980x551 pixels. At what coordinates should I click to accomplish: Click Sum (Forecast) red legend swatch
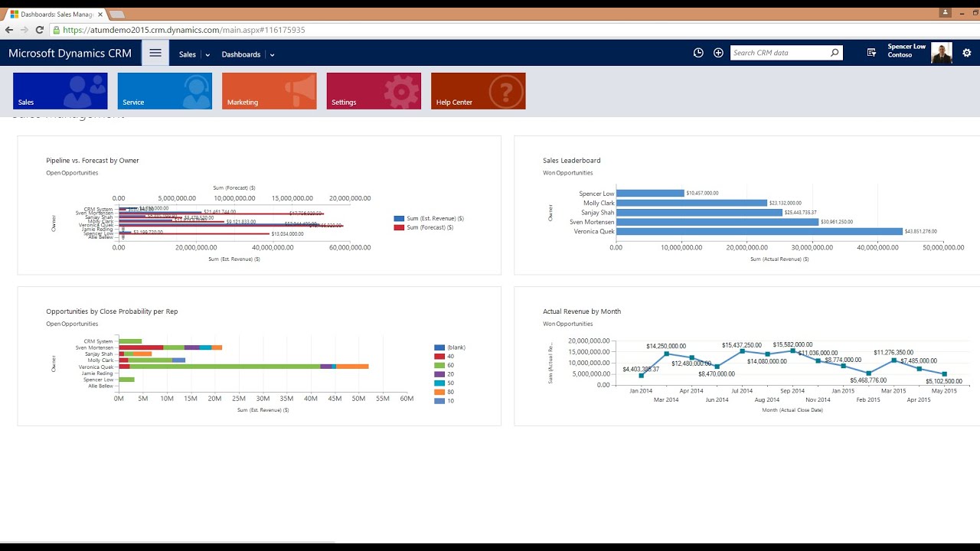[399, 227]
